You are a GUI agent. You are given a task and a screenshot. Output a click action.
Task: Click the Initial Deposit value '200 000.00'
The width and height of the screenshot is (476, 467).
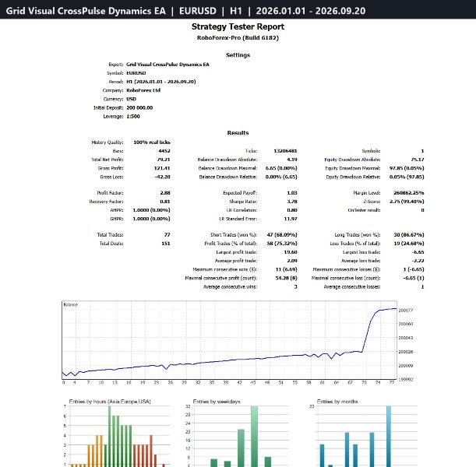click(139, 107)
